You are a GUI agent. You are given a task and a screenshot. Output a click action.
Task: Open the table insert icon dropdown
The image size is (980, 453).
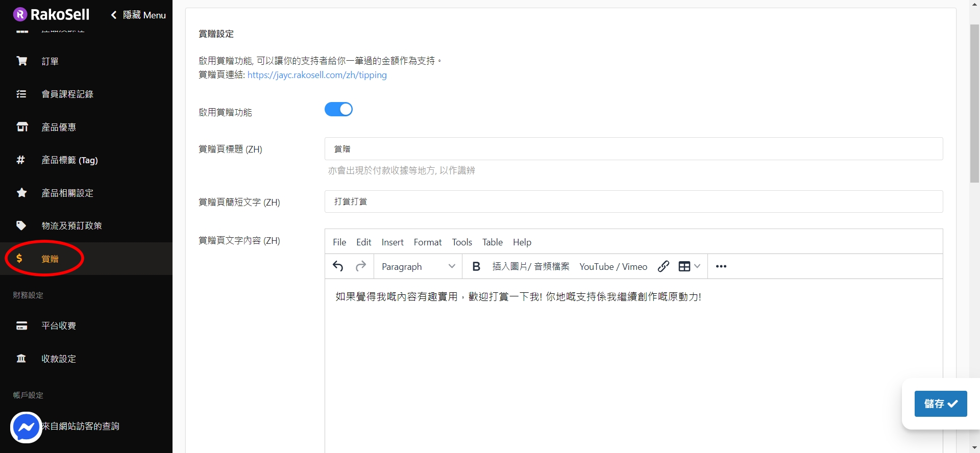click(x=689, y=266)
